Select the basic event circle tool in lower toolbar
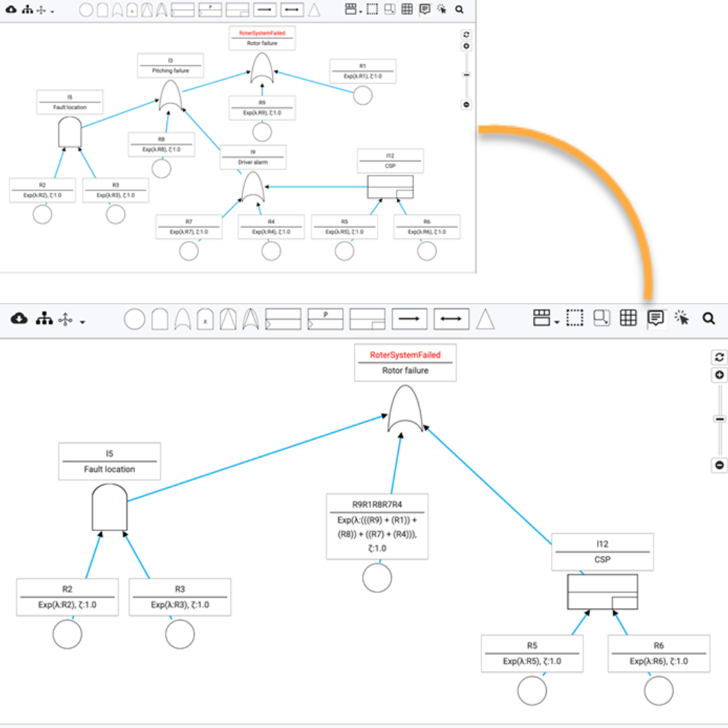Screen dimensions: 728x728 tap(134, 319)
